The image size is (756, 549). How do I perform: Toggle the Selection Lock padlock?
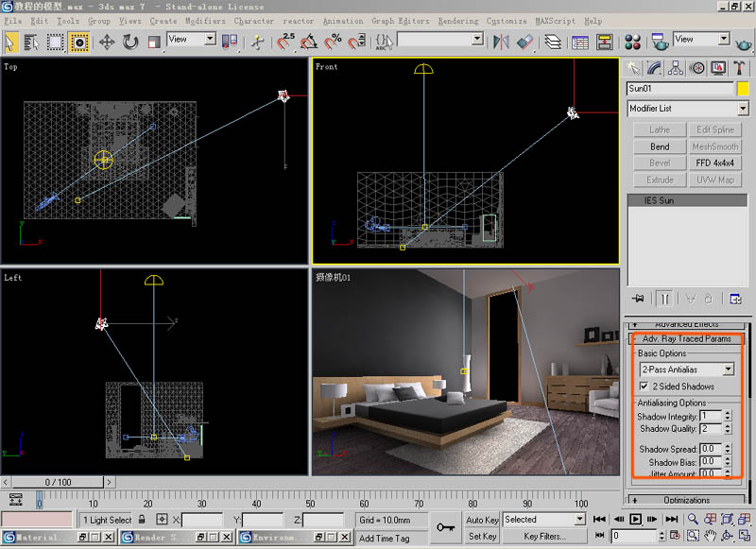(142, 520)
